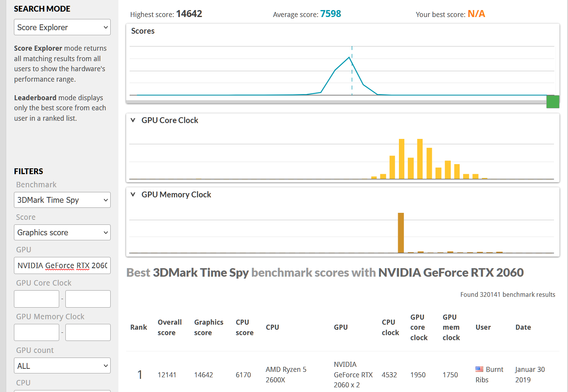The image size is (568, 392).
Task: Sort by the GPU core clock column header
Action: pos(419,327)
